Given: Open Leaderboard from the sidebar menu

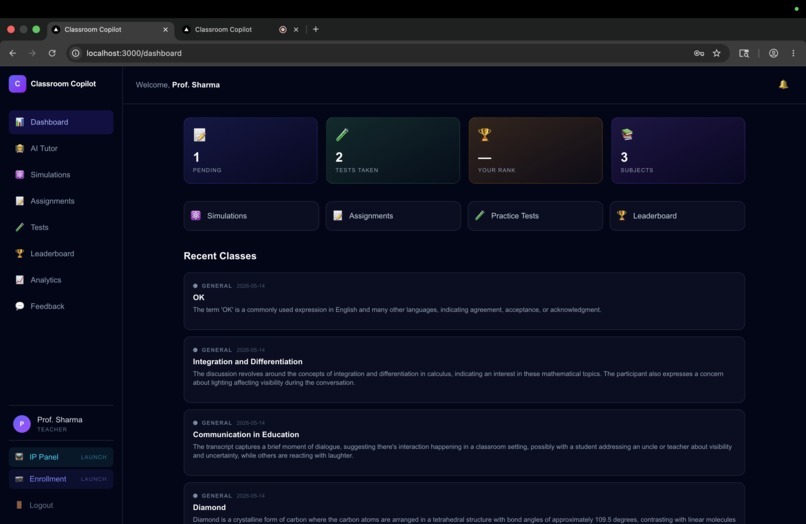Looking at the screenshot, I should 61,253.
